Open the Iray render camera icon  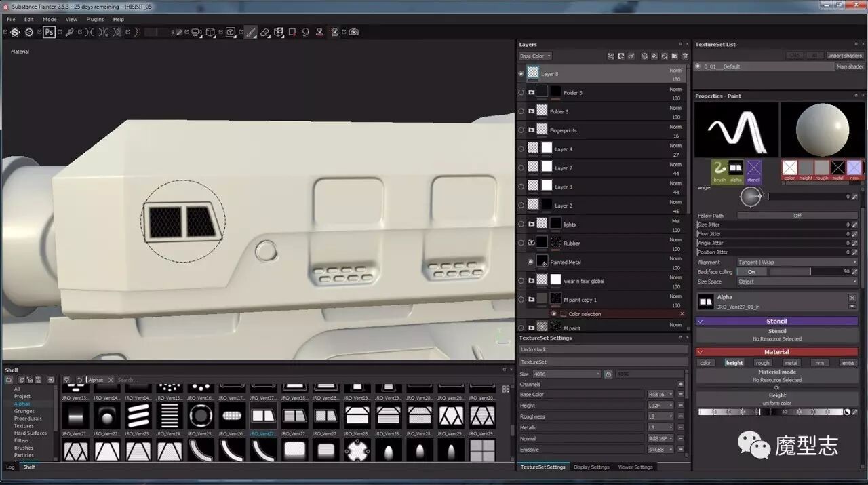pyautogui.click(x=353, y=32)
